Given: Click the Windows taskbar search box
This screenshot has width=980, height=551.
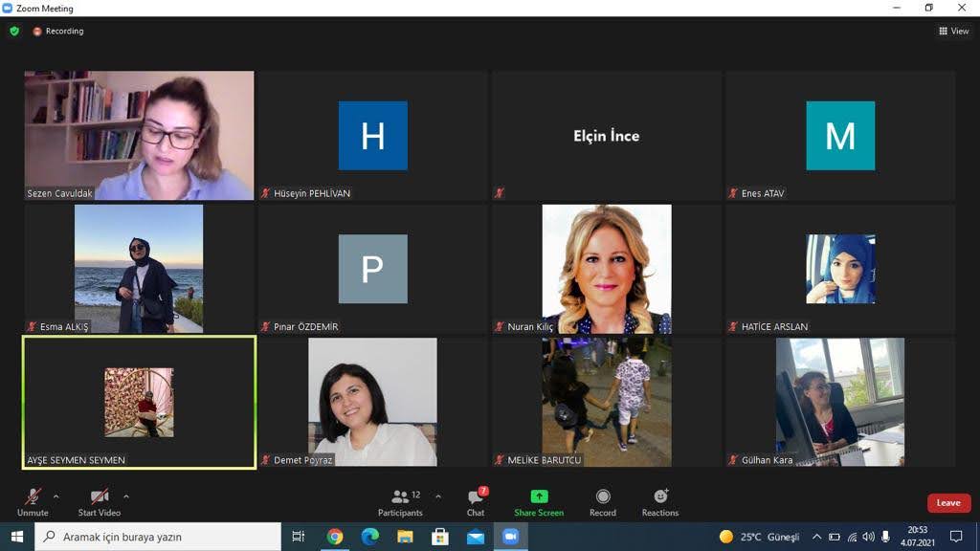Looking at the screenshot, I should coord(158,537).
